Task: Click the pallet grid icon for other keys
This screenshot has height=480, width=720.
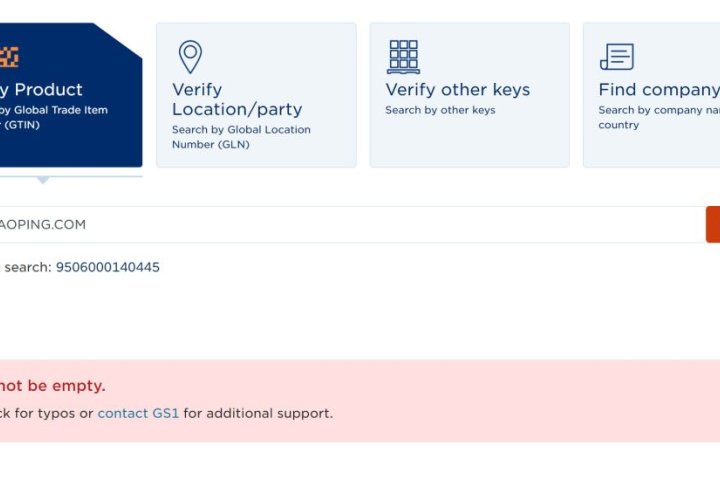Action: pyautogui.click(x=403, y=56)
